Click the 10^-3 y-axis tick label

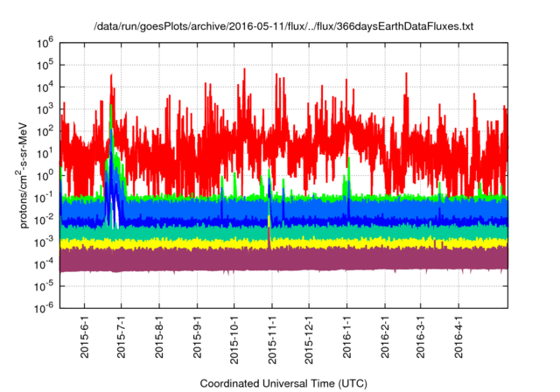pyautogui.click(x=44, y=242)
